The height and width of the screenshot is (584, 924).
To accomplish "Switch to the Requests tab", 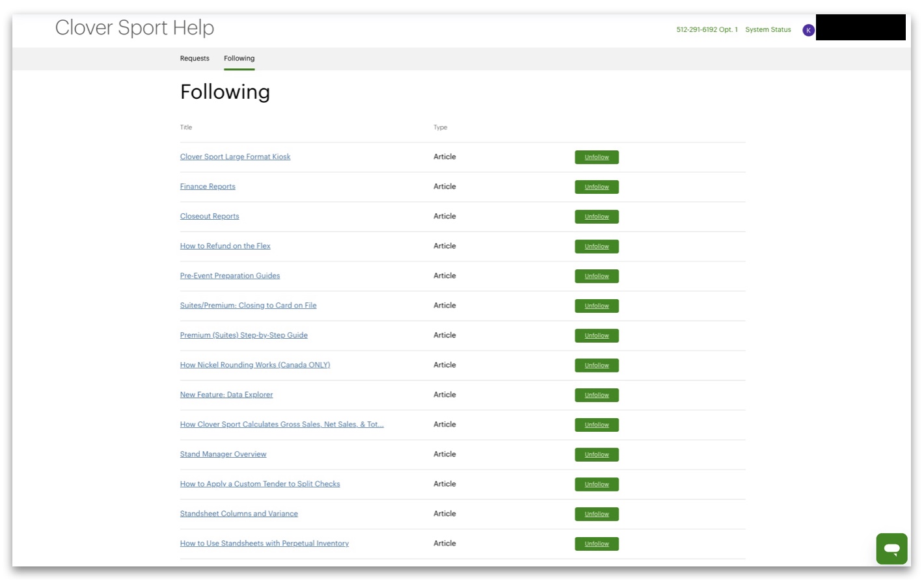I will pyautogui.click(x=195, y=59).
